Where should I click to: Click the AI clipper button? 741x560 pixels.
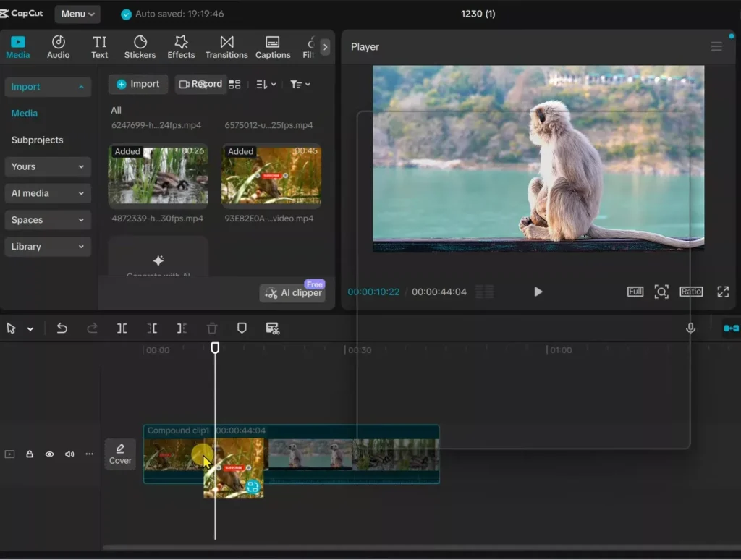pos(292,293)
